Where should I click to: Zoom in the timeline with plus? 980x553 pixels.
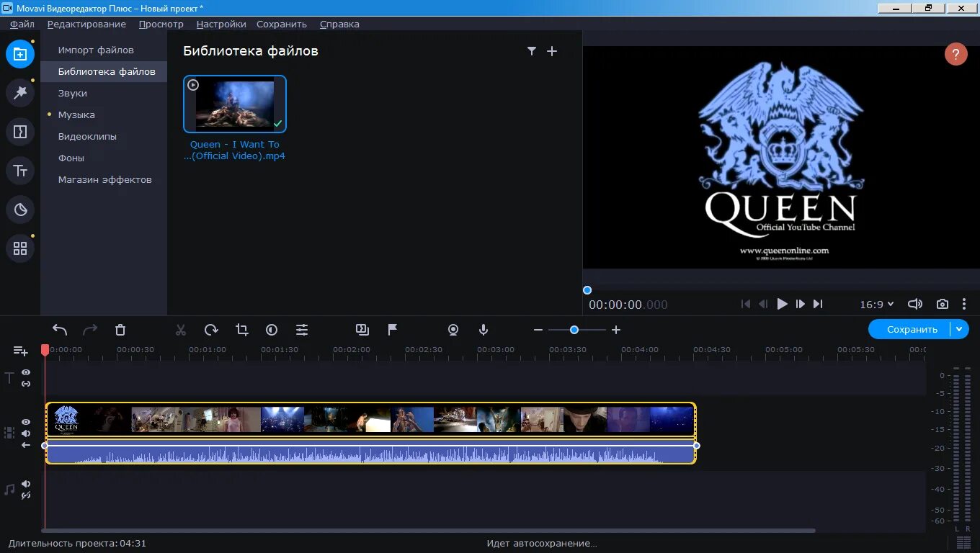616,330
